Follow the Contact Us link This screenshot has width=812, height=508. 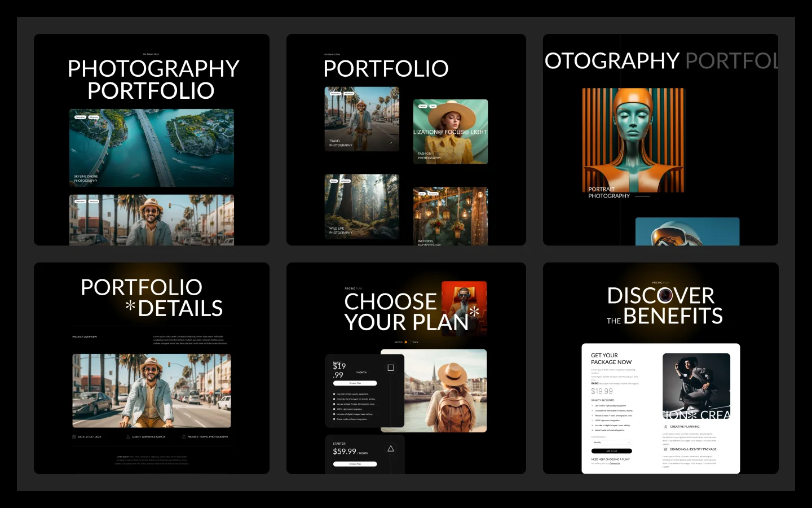click(x=615, y=463)
